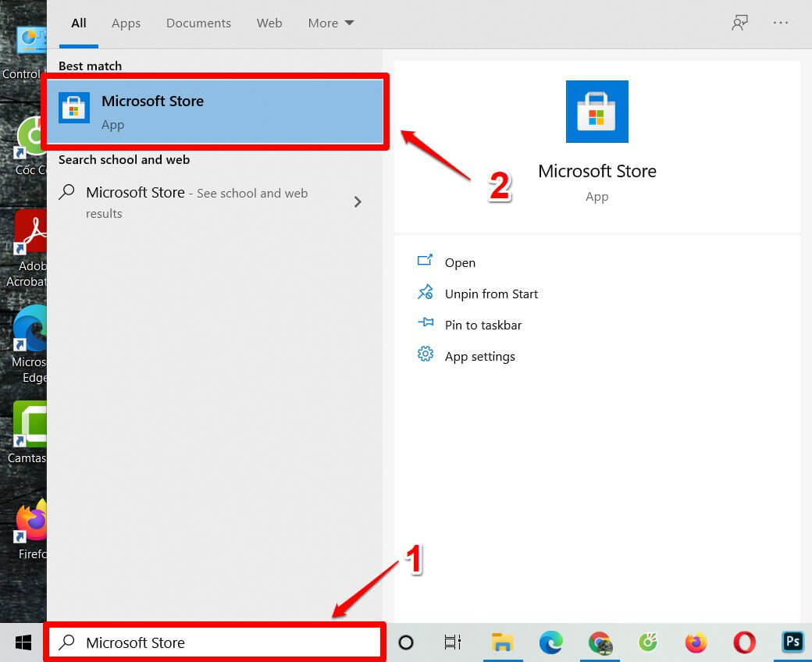This screenshot has height=662, width=812.
Task: Open the Microsoft Store best match result
Action: (215, 112)
